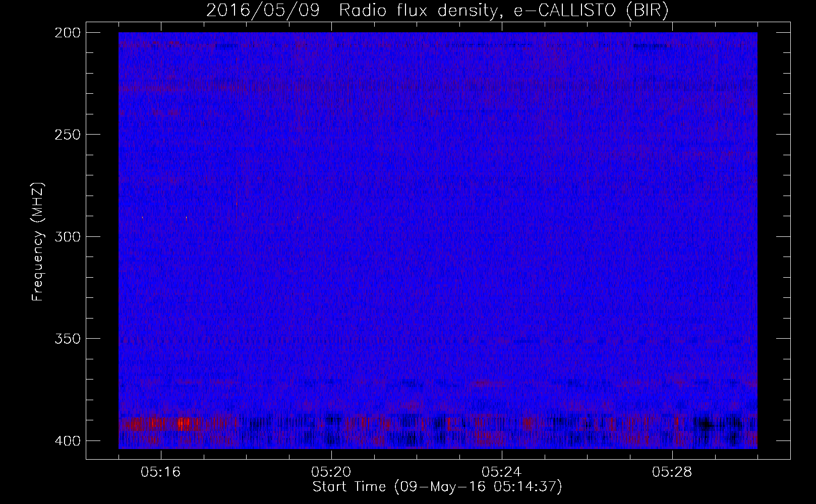This screenshot has height=504, width=816.
Task: Click the 'Start Time (09-May-16 05:14:37)' label
Action: [437, 487]
